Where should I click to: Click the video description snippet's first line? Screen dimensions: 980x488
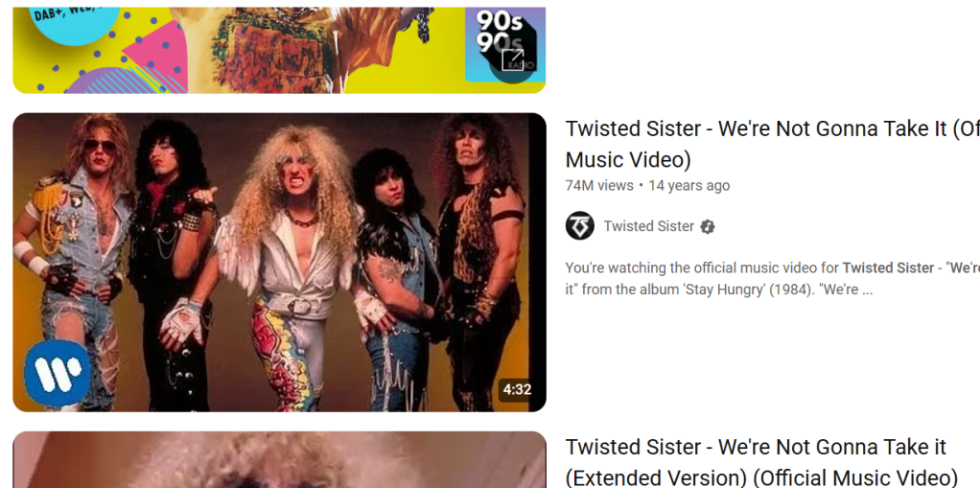pyautogui.click(x=773, y=268)
